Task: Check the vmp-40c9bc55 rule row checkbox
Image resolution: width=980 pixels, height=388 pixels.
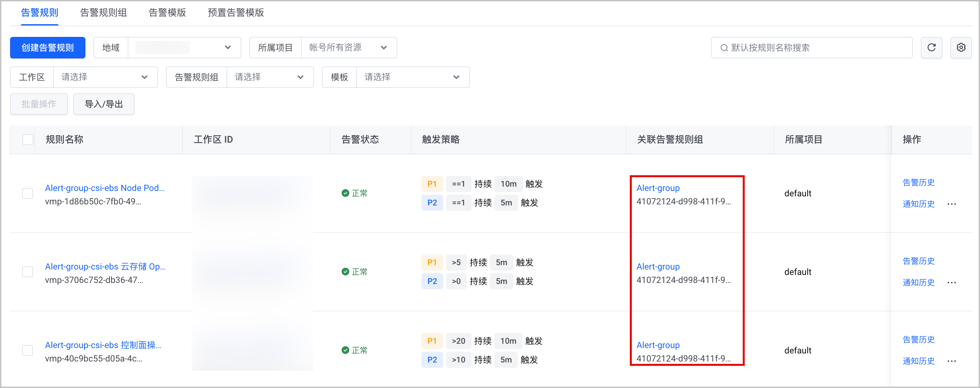Action: 28,350
